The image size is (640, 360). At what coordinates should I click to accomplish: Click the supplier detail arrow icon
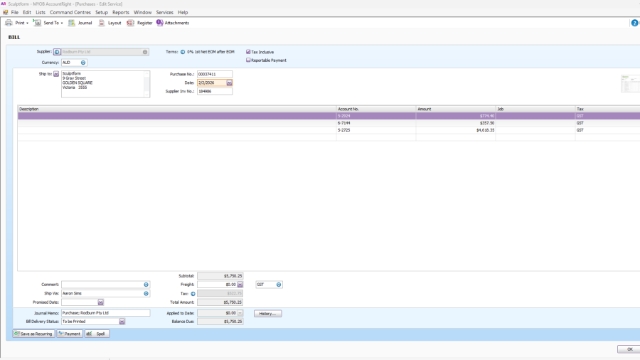pos(57,52)
